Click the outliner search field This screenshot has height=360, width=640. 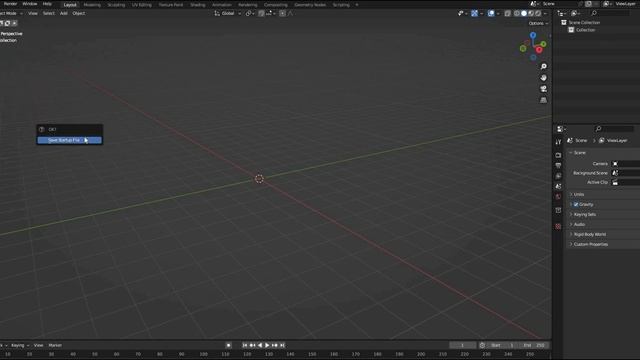click(x=610, y=13)
